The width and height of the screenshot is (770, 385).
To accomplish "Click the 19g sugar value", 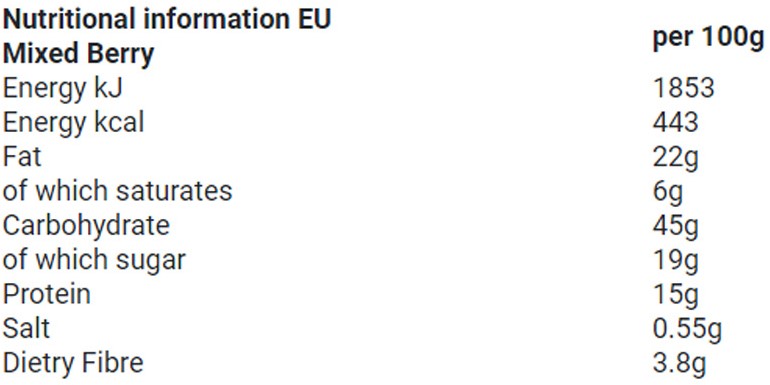I will click(x=675, y=261).
